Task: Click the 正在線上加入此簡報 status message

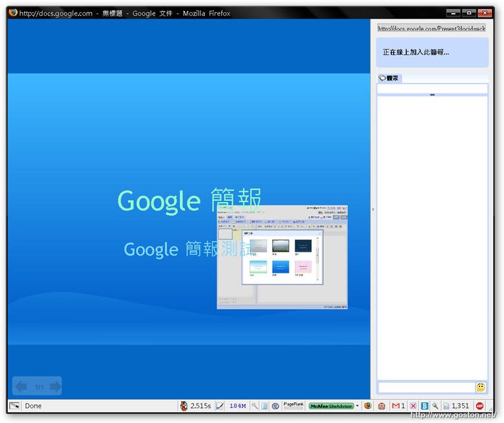Action: [416, 52]
